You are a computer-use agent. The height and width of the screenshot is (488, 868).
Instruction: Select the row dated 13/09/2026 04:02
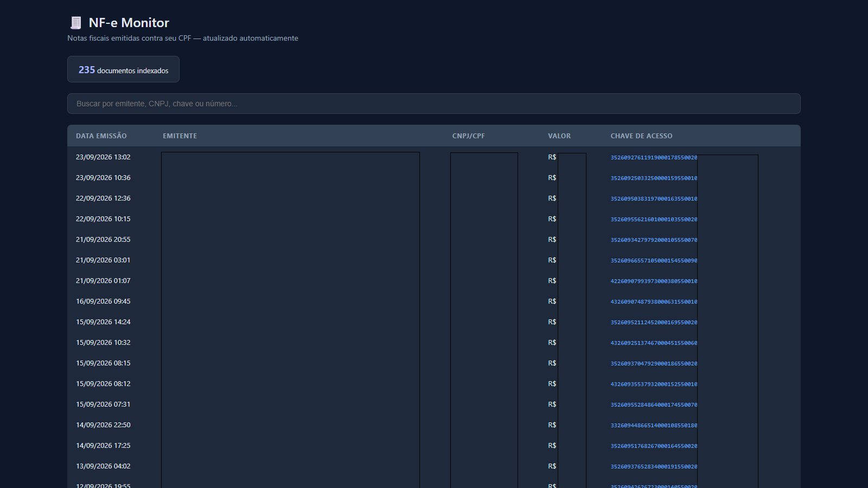[434, 466]
